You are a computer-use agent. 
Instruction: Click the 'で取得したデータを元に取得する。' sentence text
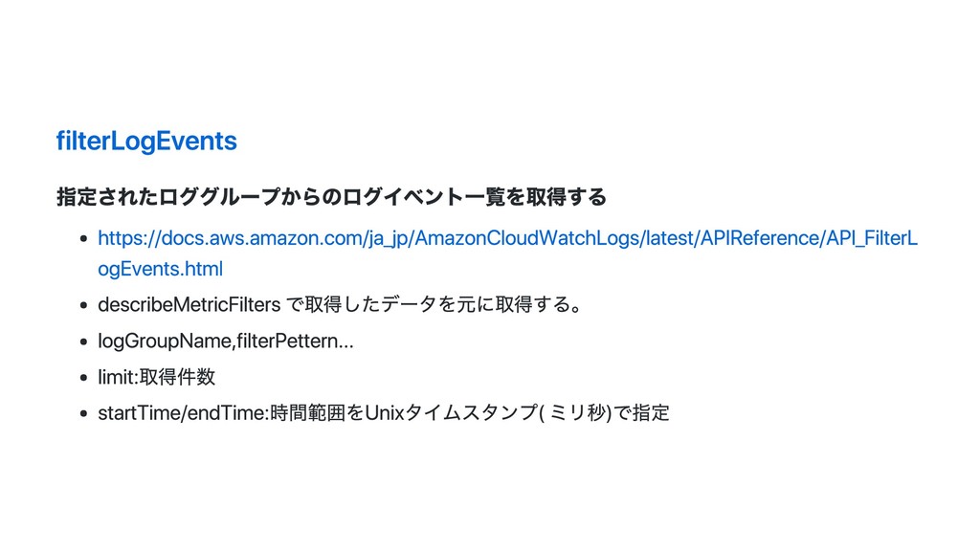pyautogui.click(x=434, y=305)
